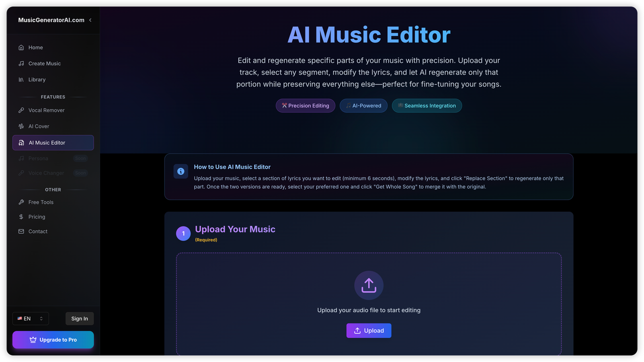Click the Sign In button
Viewport: 644px width, 362px height.
pyautogui.click(x=79, y=319)
